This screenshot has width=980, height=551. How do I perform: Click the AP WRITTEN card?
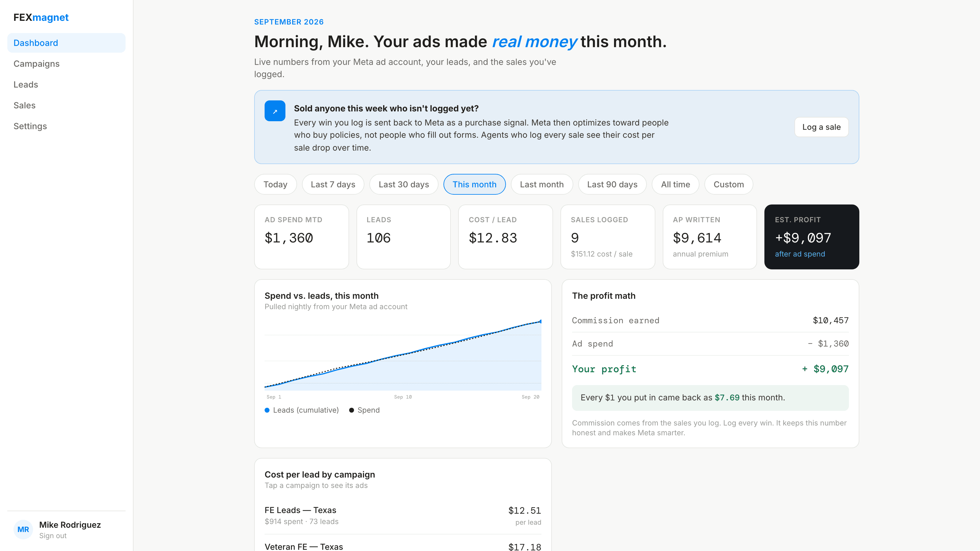pyautogui.click(x=710, y=237)
